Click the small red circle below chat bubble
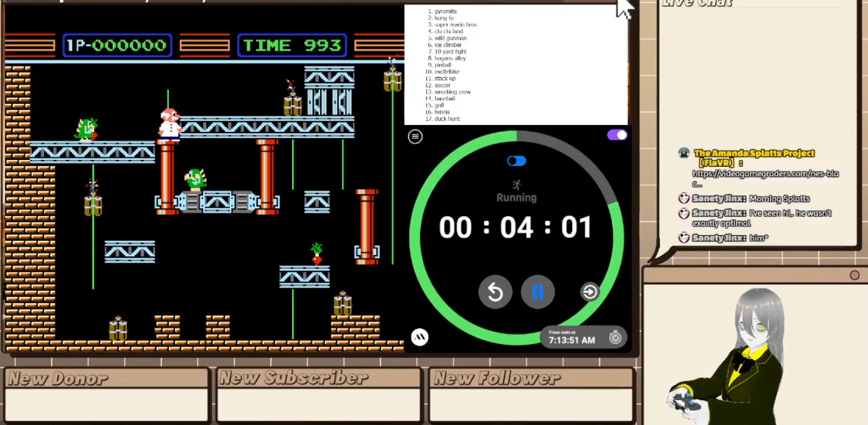 click(x=854, y=275)
